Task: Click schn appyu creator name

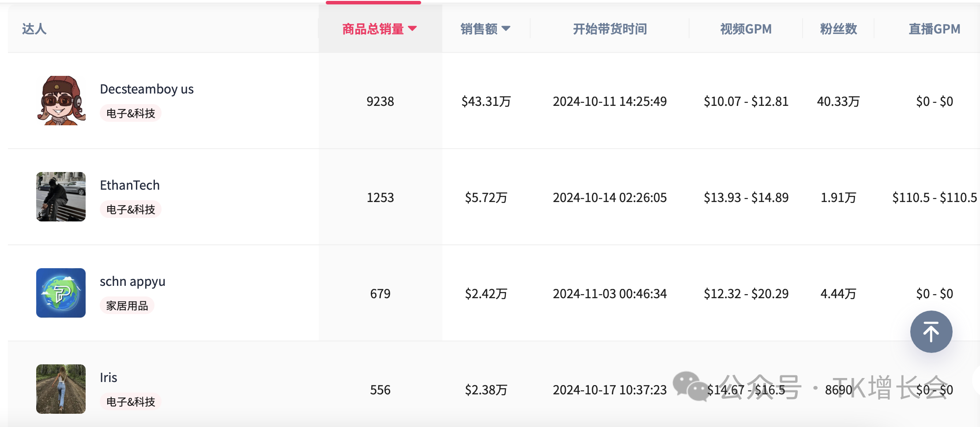Action: [132, 281]
